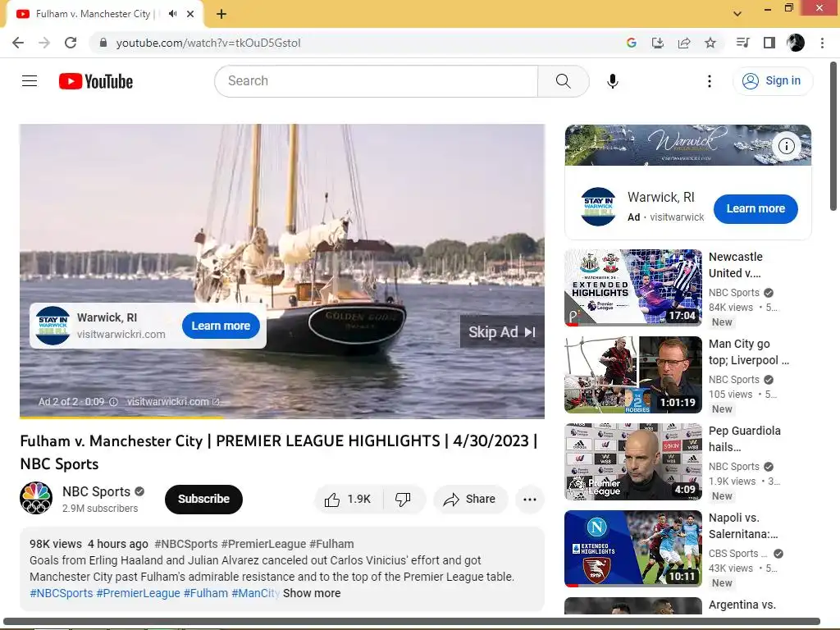Click the Warwick banner image in sidebar
Screen dimensions: 840x630
[688, 144]
